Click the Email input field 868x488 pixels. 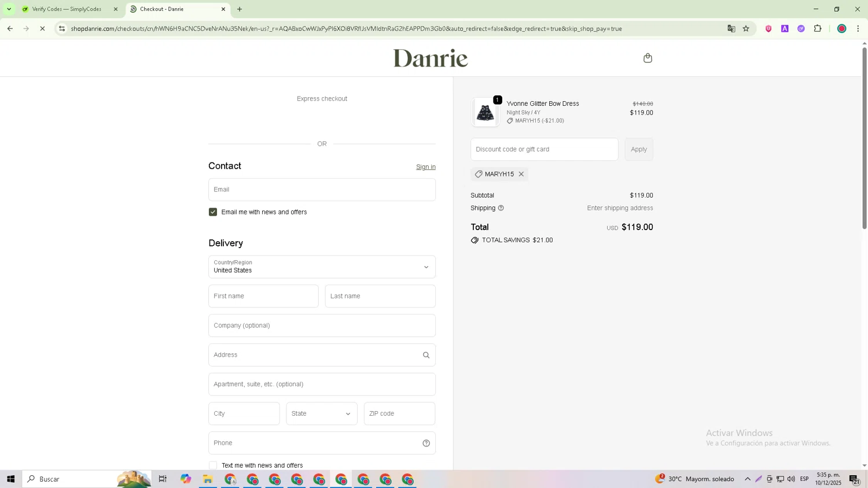coord(322,190)
